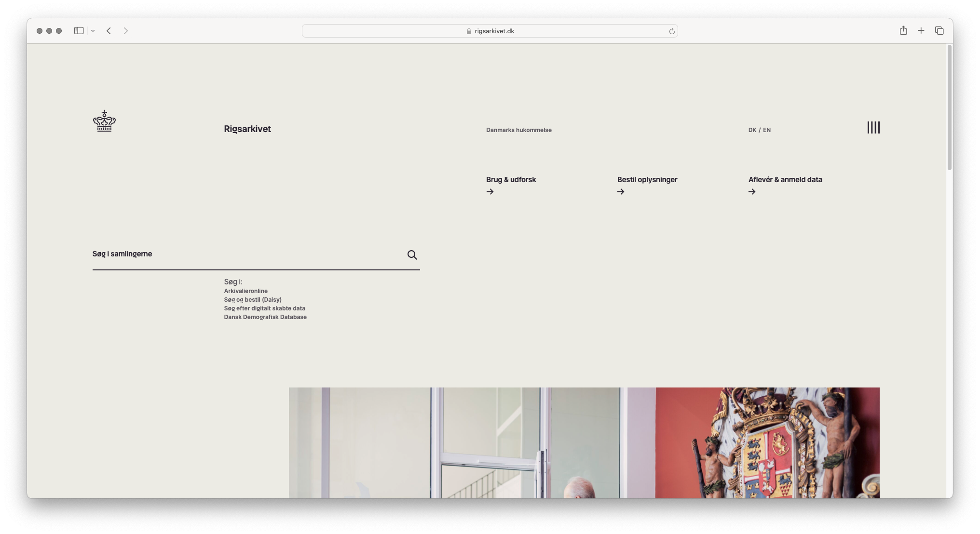Click the page's vertical scrollbar thumb

click(x=949, y=107)
